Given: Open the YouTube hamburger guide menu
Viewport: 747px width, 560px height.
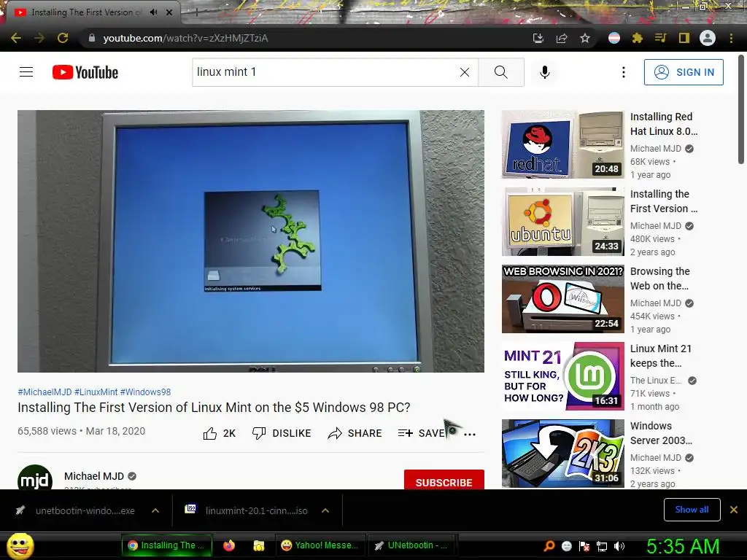Looking at the screenshot, I should [26, 72].
